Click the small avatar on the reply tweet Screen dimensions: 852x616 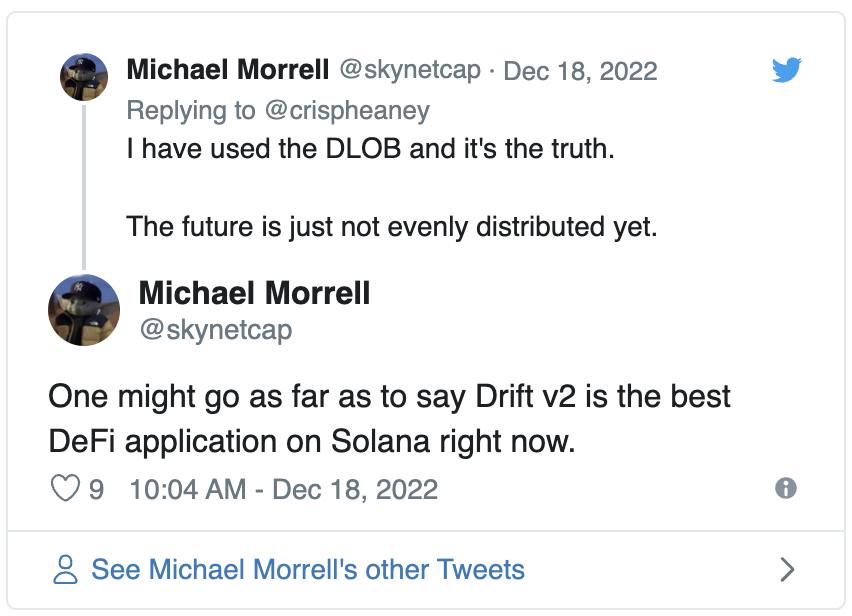pos(85,76)
